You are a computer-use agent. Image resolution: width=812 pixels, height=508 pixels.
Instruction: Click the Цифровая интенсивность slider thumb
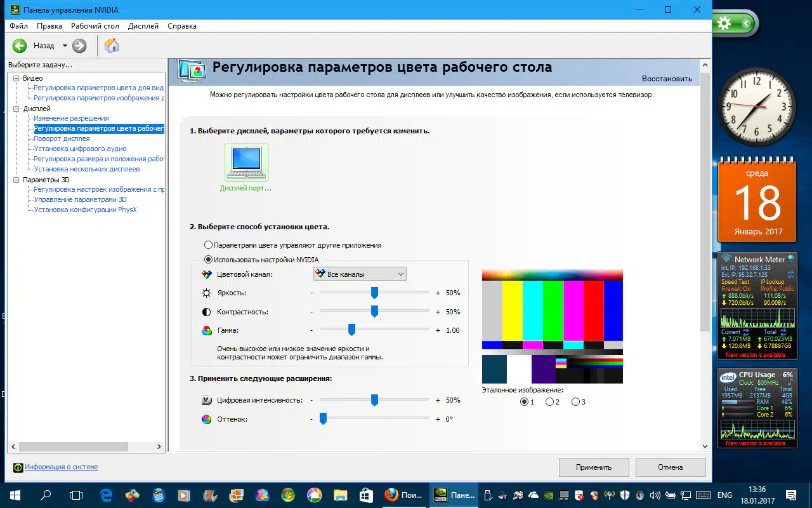374,400
